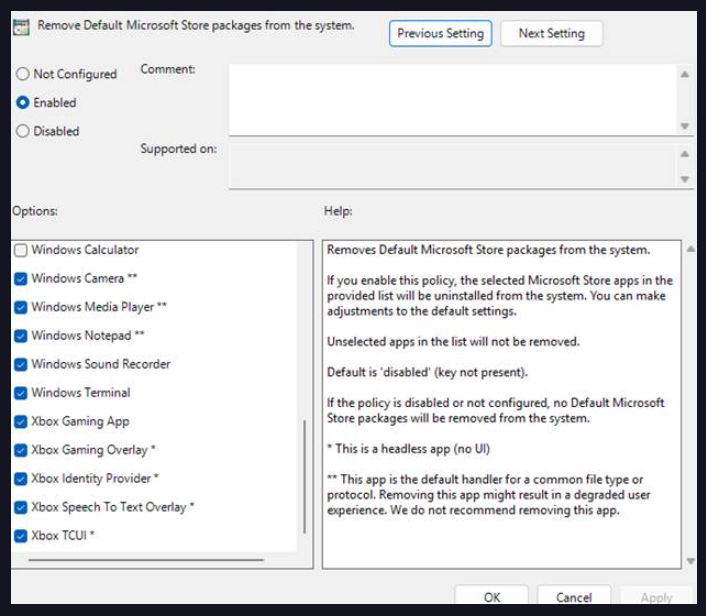
Task: Click the 'Windows Media Player **' option label
Action: coord(99,307)
